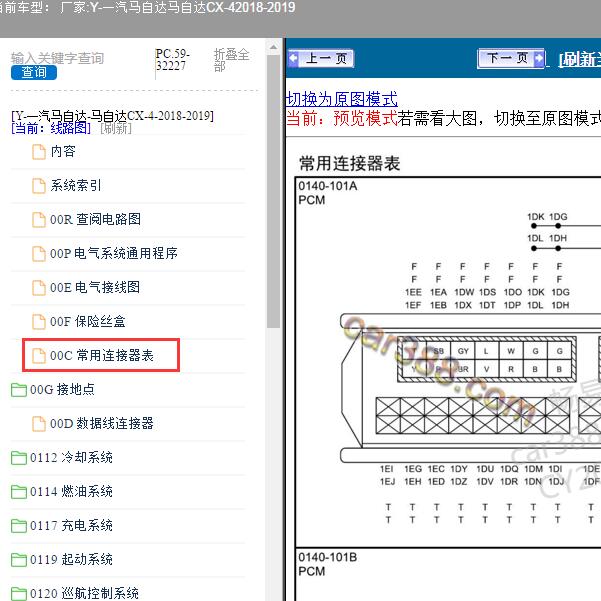This screenshot has height=601, width=601.
Task: Click the blue 查询 search button
Action: (34, 72)
